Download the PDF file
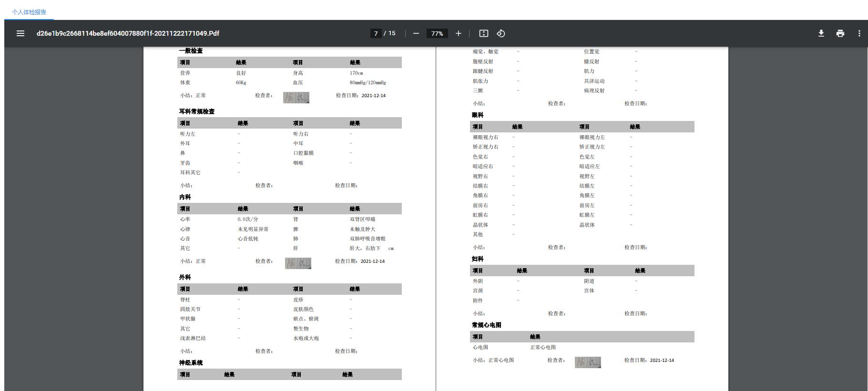Viewport: 868px width, 391px height. click(821, 33)
